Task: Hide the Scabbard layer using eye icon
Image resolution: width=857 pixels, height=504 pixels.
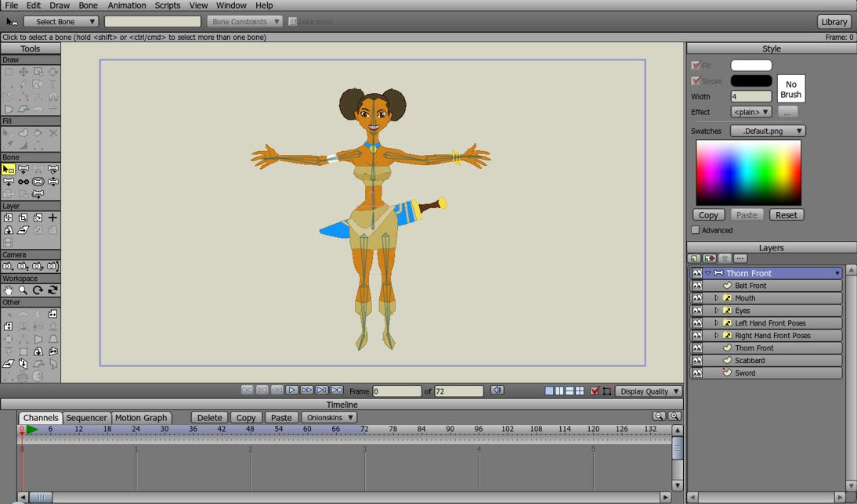Action: [x=696, y=361]
